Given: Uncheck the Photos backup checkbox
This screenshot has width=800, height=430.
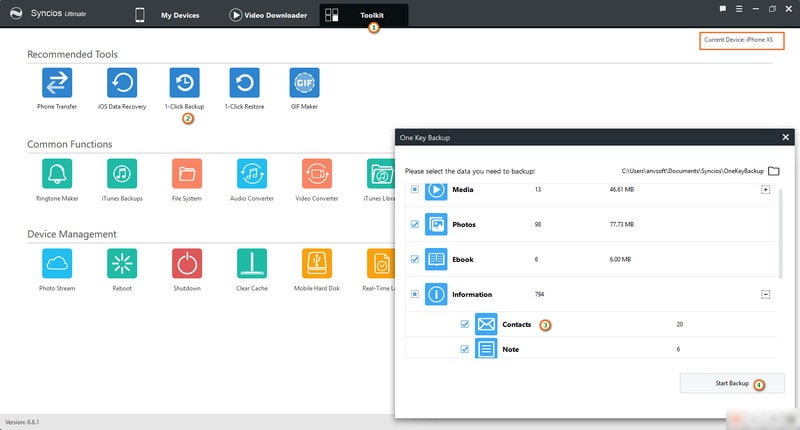Looking at the screenshot, I should point(415,224).
